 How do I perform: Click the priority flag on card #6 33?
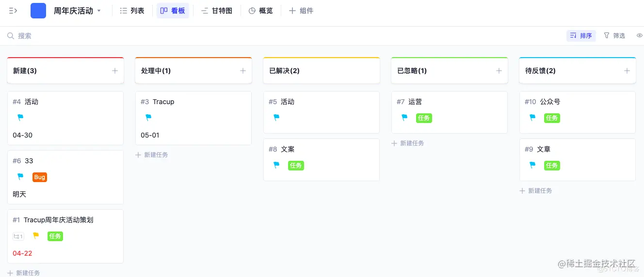[20, 177]
